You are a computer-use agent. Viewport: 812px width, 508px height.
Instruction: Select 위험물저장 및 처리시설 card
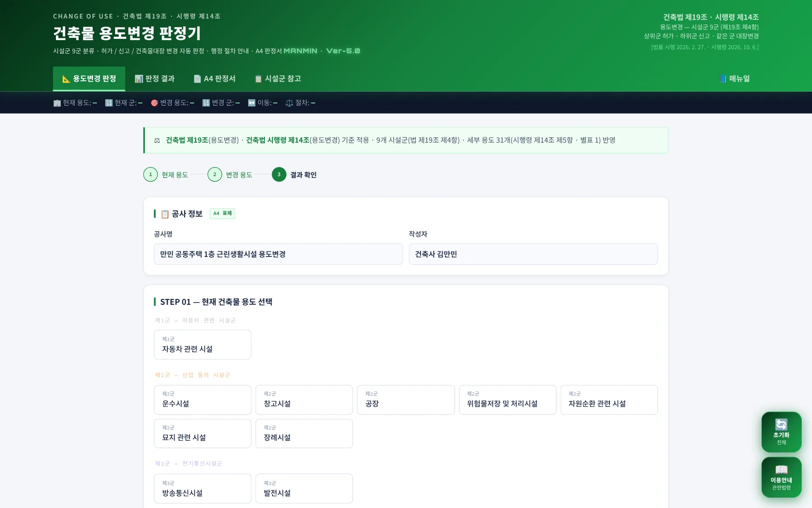click(507, 400)
